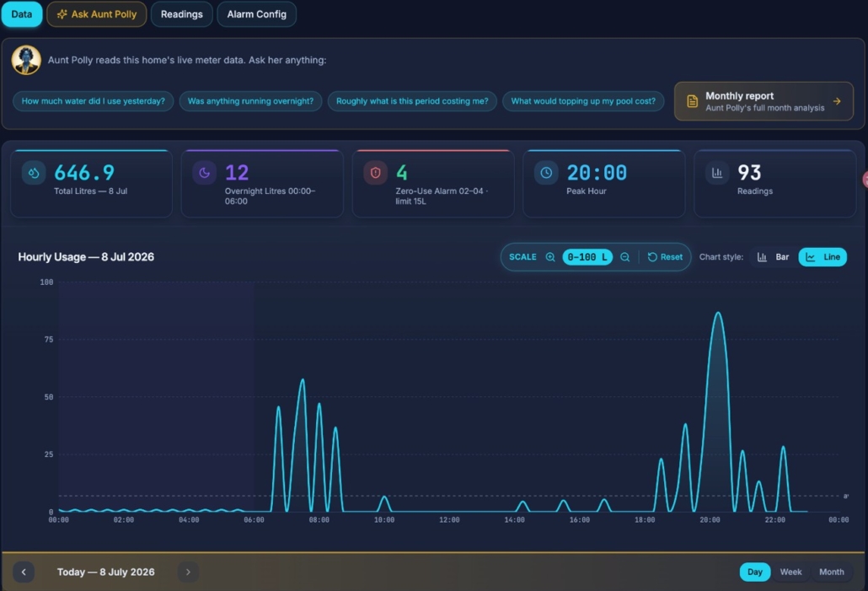This screenshot has height=591, width=868.
Task: Go to the next day with right chevron
Action: [x=188, y=572]
